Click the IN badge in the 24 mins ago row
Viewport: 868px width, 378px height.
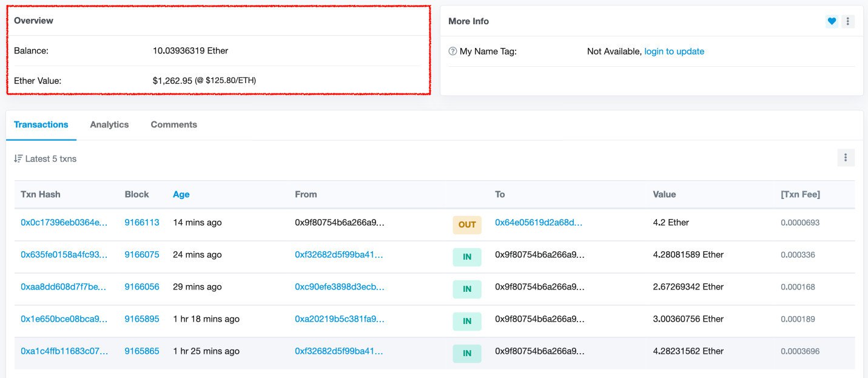tap(467, 257)
